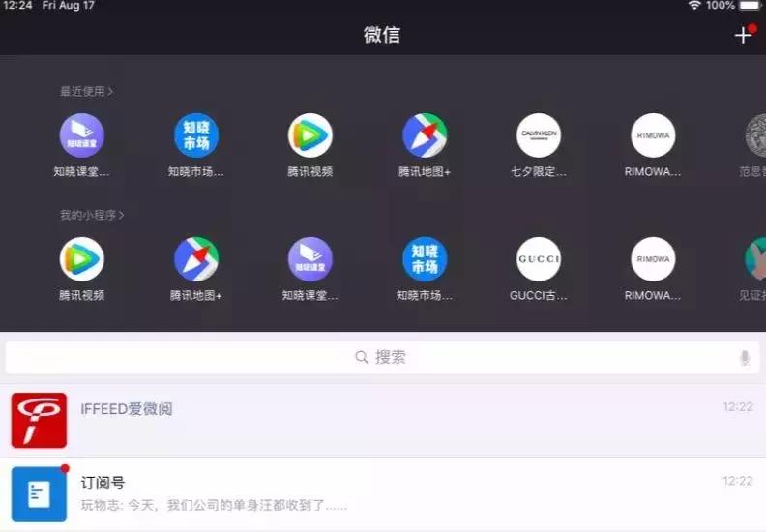Expand the 我的小程序 section
The height and width of the screenshot is (532, 766).
point(92,215)
